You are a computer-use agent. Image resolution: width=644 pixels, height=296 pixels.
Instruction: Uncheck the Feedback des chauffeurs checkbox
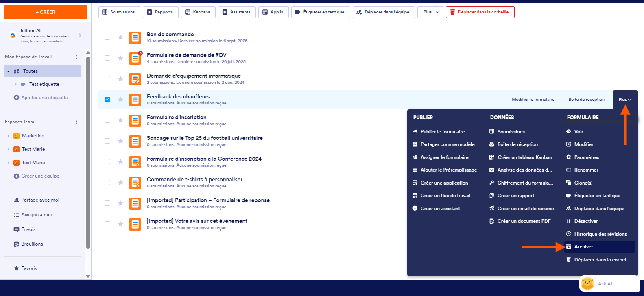(x=107, y=100)
